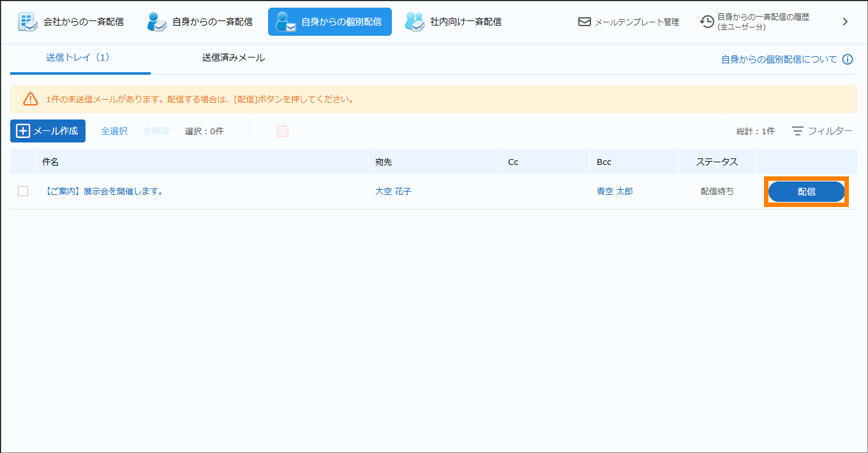The height and width of the screenshot is (453, 868).
Task: Click the trash can delete icon
Action: 283,131
